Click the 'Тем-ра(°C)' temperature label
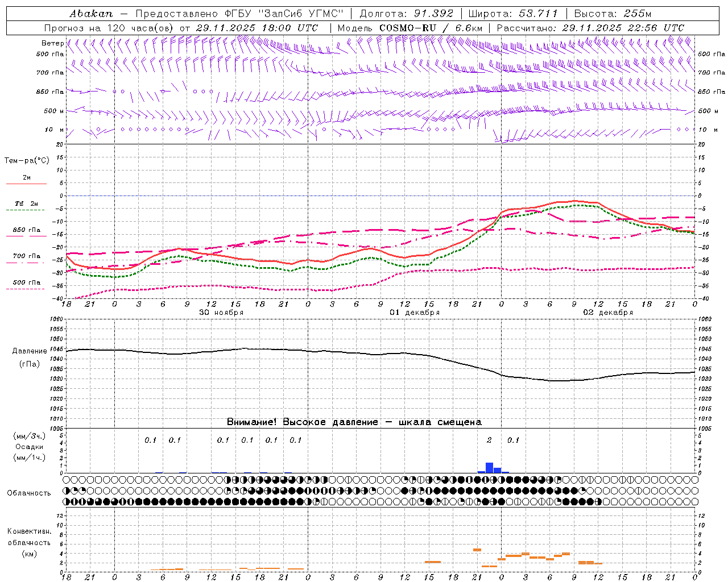728x582 pixels. pyautogui.click(x=27, y=160)
